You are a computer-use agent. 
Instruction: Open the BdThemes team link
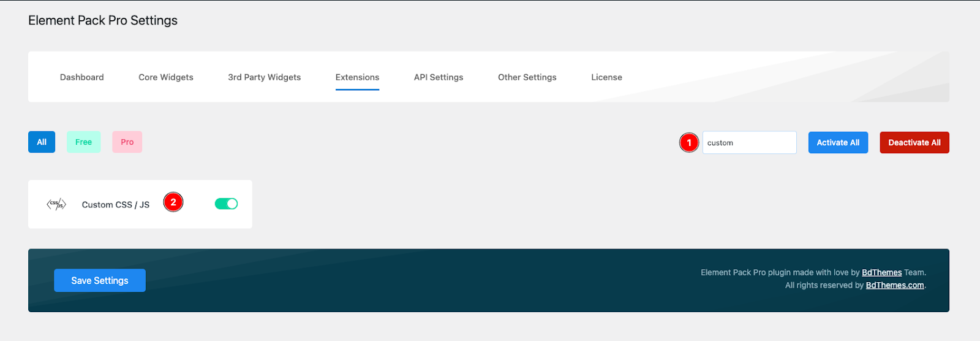pos(882,272)
